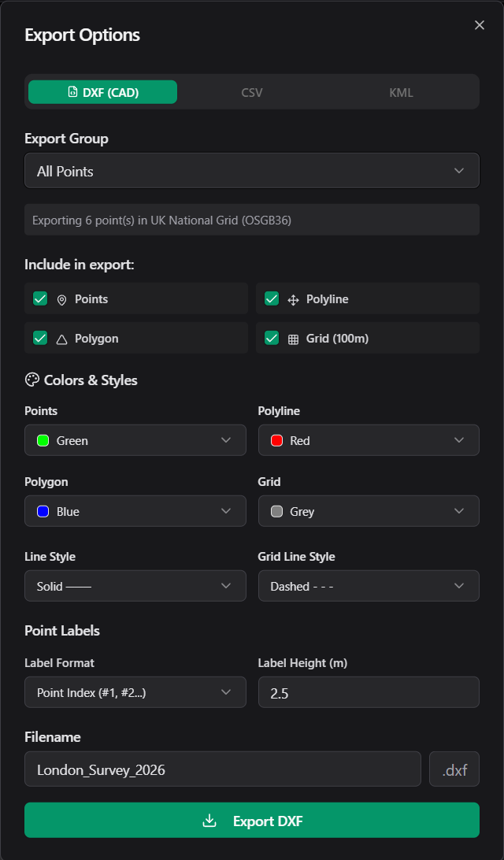The height and width of the screenshot is (860, 504).
Task: Expand the Line Style dropdown set to Solid
Action: click(135, 586)
